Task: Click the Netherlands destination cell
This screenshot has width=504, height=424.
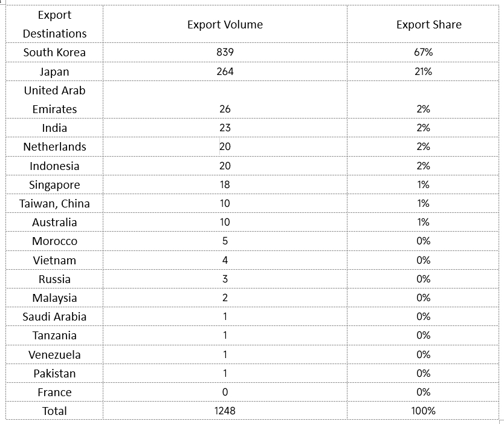Action: tap(54, 147)
